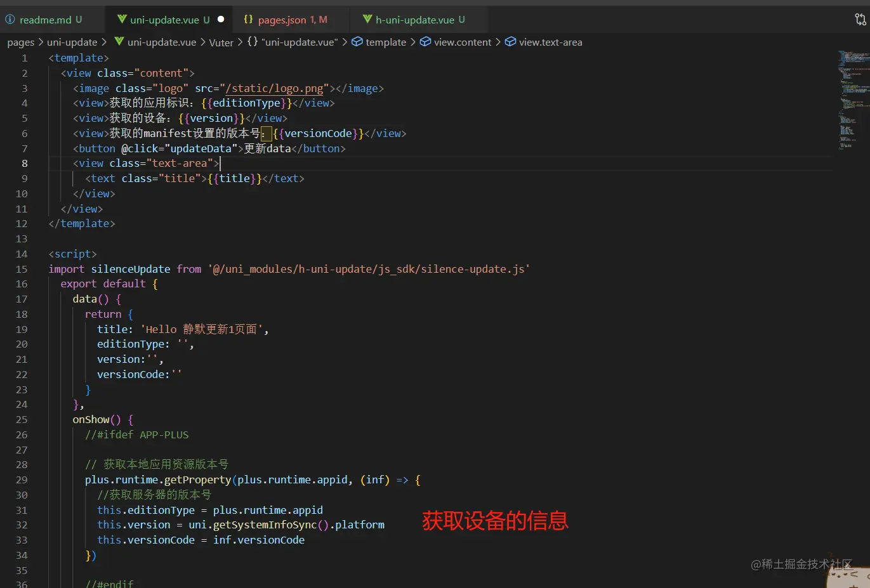Expand the Vuter breadcrumb
This screenshot has height=588, width=870.
click(221, 42)
